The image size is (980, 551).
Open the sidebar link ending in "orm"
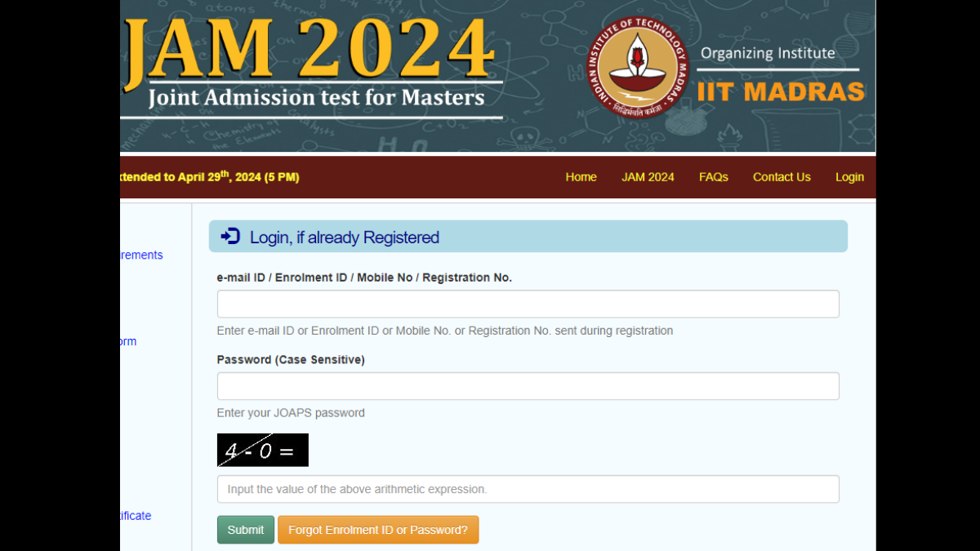point(128,342)
